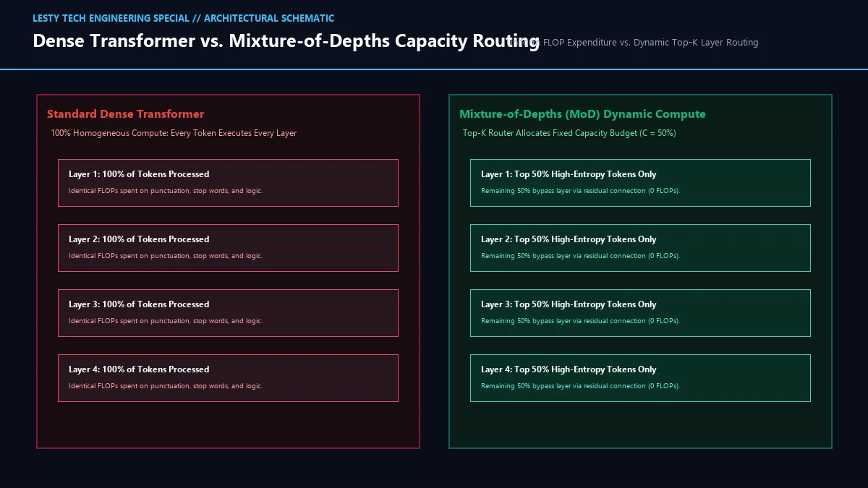The width and height of the screenshot is (868, 488).
Task: Choose 'Layer 3: 100% of Tokens Processed'
Action: click(x=139, y=304)
